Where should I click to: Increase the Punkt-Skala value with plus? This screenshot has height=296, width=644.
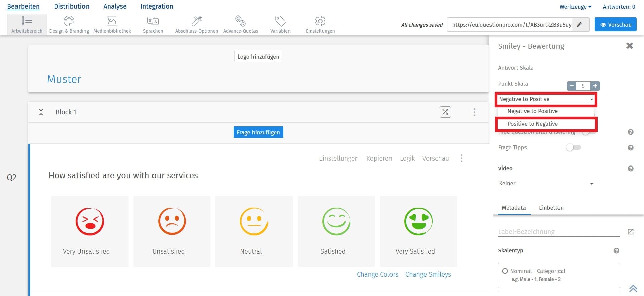coord(595,86)
